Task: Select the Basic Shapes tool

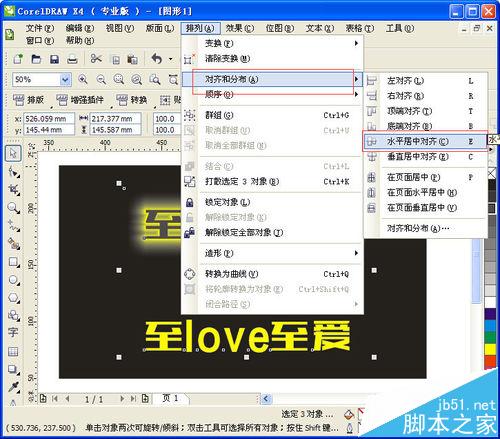Action: click(14, 315)
